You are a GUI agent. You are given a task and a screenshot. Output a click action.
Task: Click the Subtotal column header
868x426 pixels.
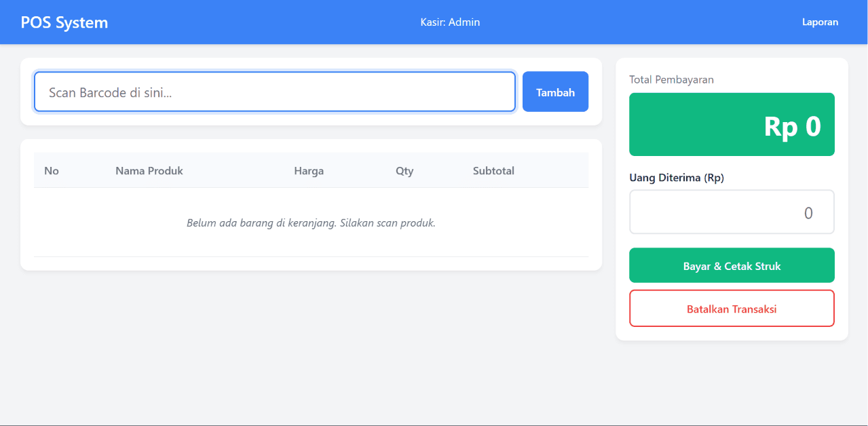point(493,171)
